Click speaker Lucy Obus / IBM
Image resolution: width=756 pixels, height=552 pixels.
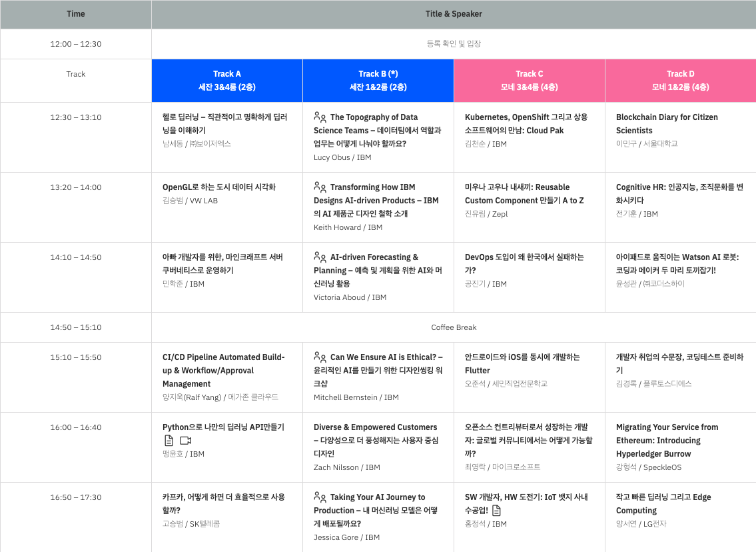[342, 157]
